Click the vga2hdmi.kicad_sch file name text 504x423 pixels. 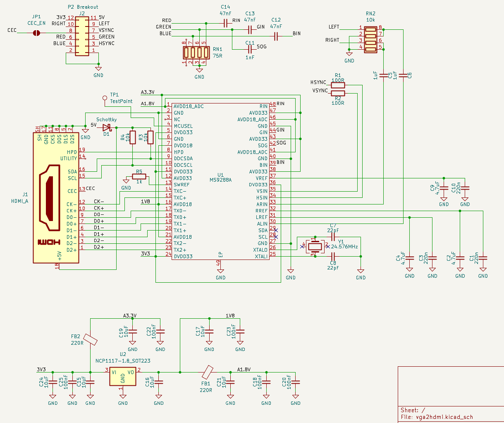(x=444, y=417)
